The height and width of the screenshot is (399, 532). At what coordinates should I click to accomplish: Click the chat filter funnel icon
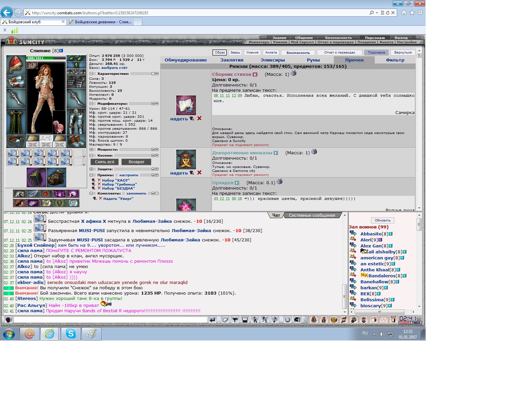[x=235, y=320]
